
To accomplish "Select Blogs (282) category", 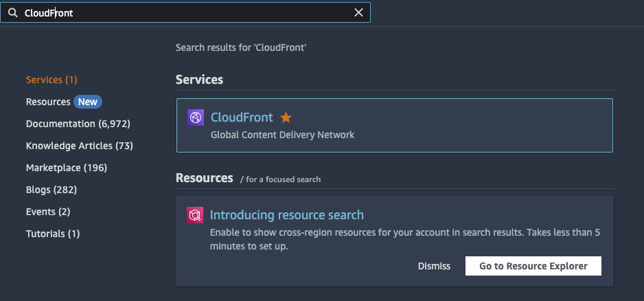I will click(51, 190).
